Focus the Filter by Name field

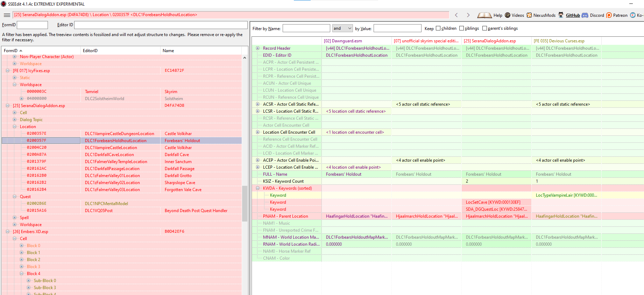pyautogui.click(x=306, y=28)
